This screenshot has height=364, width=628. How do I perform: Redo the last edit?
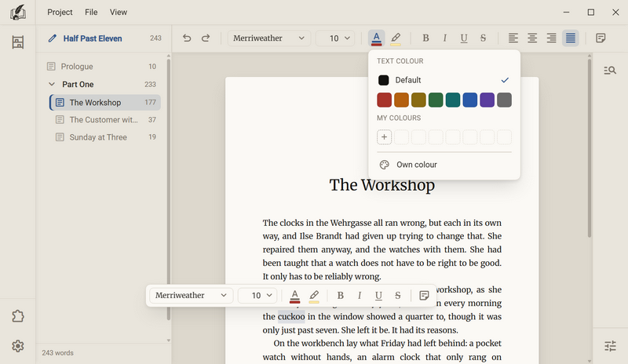click(206, 38)
